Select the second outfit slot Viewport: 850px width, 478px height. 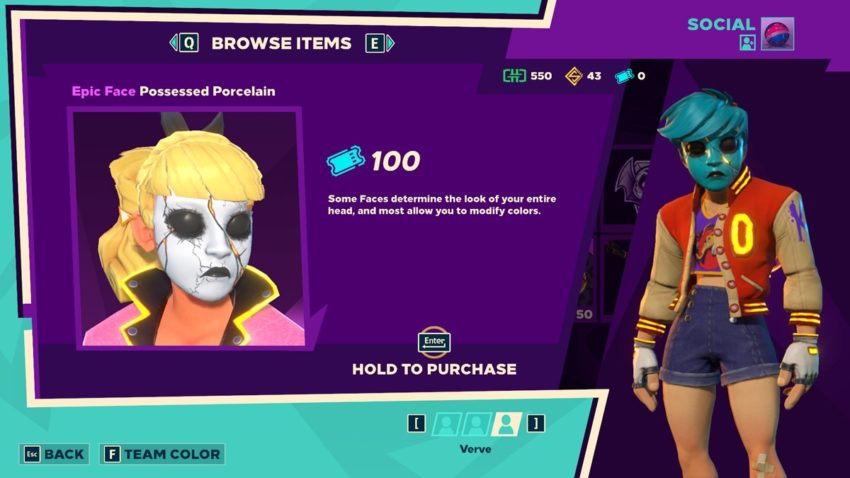pos(476,424)
